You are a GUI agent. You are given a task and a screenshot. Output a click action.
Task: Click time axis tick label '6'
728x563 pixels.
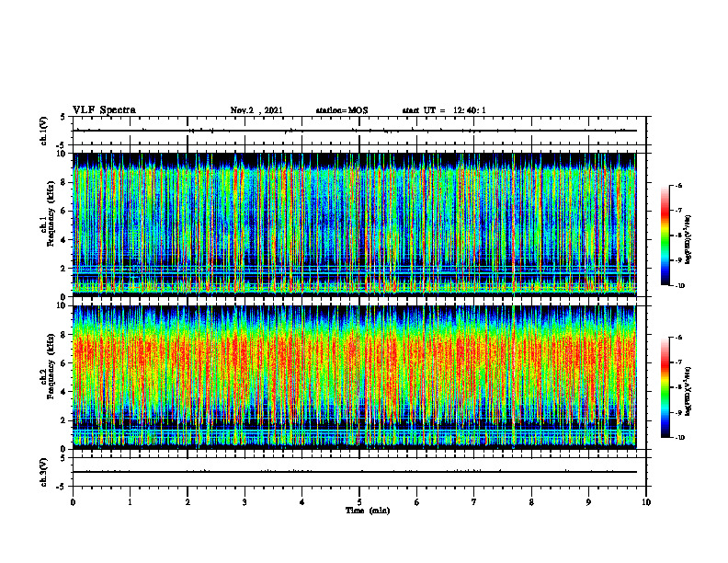(417, 502)
